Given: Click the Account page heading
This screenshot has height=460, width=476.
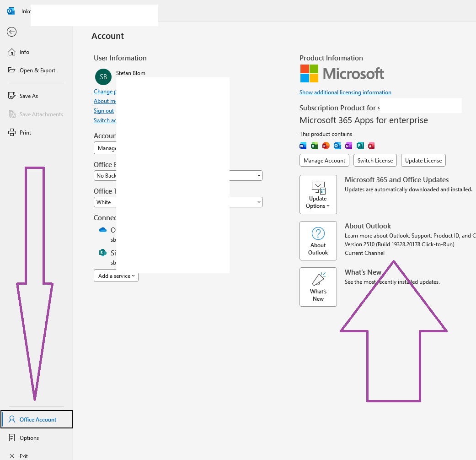Looking at the screenshot, I should 108,36.
